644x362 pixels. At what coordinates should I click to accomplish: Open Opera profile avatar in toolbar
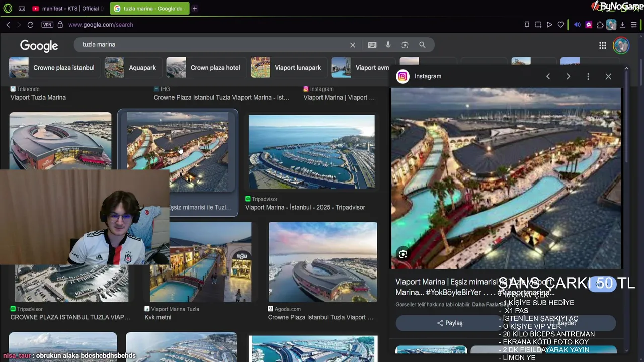point(611,25)
